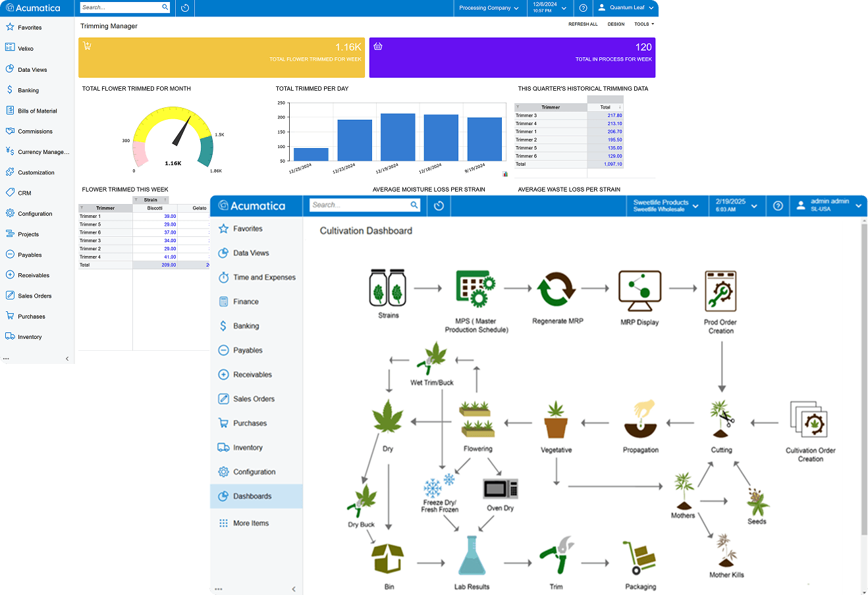Open admin admin user menu

[x=828, y=206]
